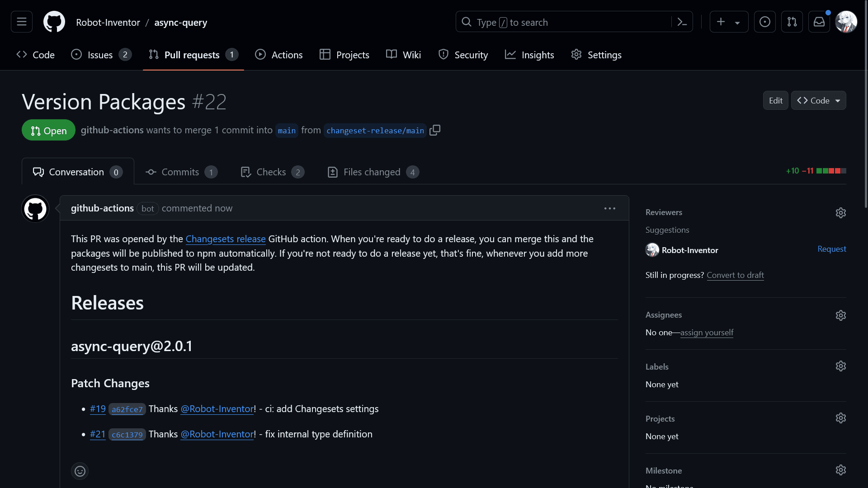Select the Commits tab

[x=181, y=172]
